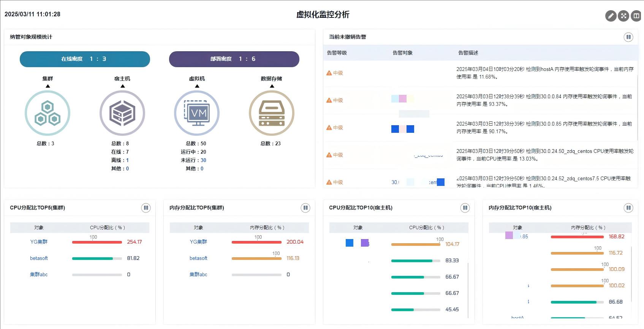The image size is (644, 329).
Task: Click the layout columns icon
Action: 636,16
